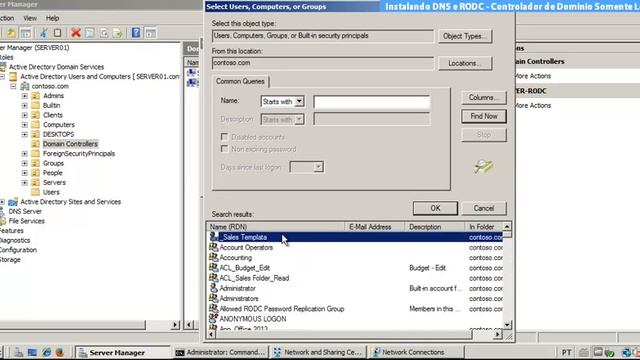640x360 pixels.
Task: Click the search results scroll up arrow
Action: click(507, 227)
